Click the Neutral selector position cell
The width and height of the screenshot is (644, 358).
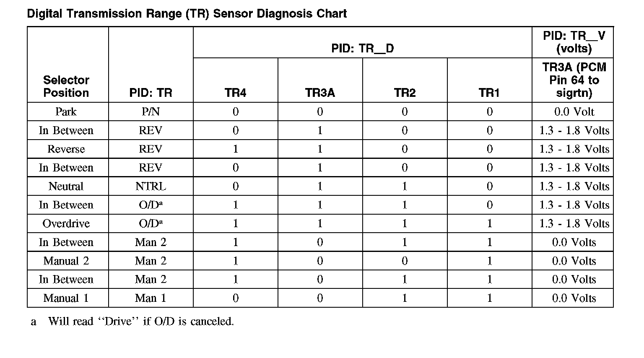coord(66,186)
